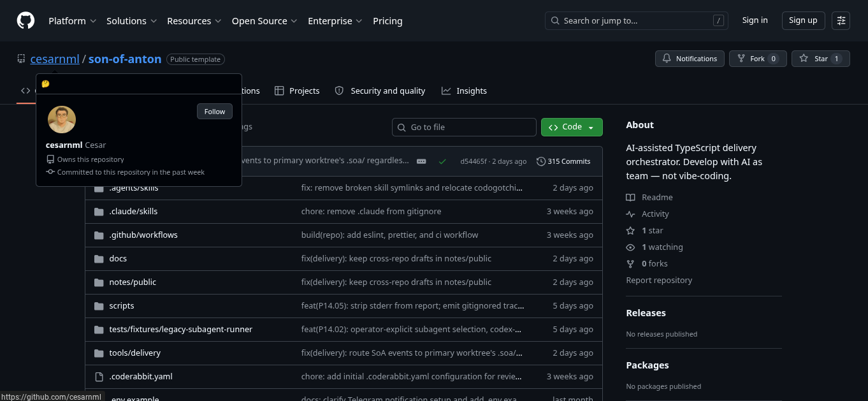
Task: Open the Platform menu
Action: coord(73,20)
